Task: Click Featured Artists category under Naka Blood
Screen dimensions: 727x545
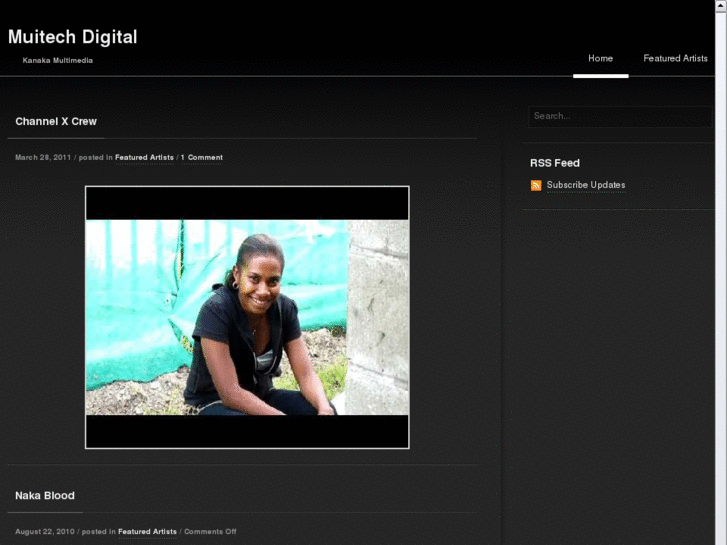Action: click(x=147, y=531)
